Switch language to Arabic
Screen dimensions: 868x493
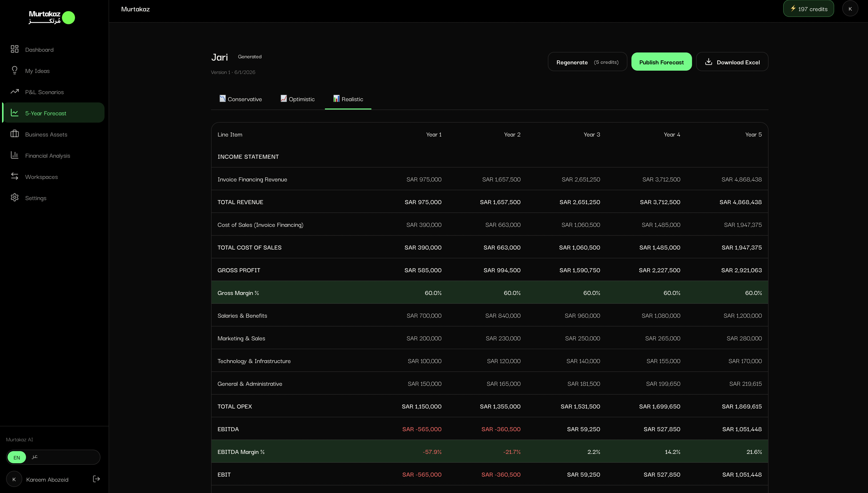(35, 457)
